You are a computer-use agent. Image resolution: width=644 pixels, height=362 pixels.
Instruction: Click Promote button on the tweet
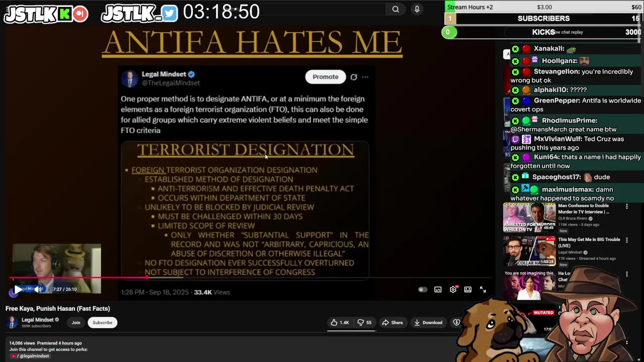point(326,77)
